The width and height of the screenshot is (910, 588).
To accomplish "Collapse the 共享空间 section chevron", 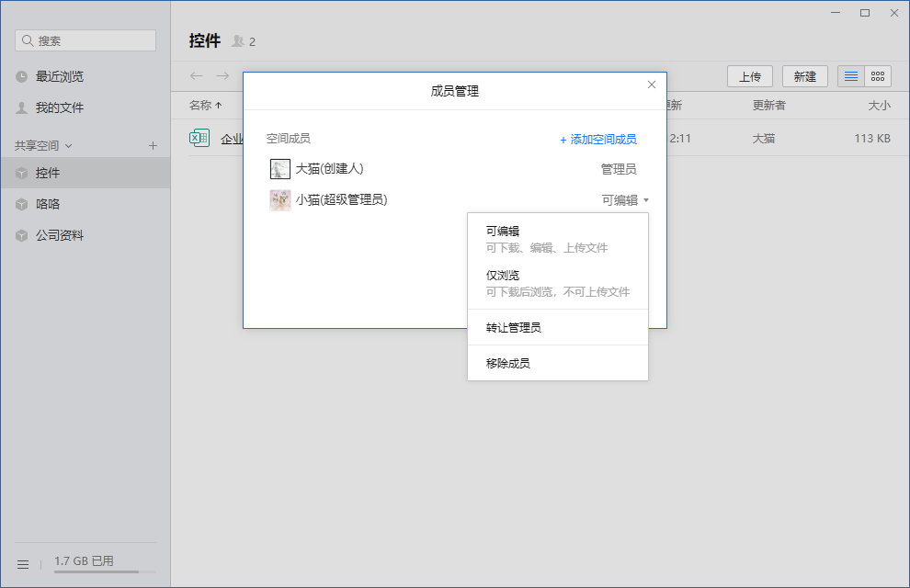I will 69,145.
